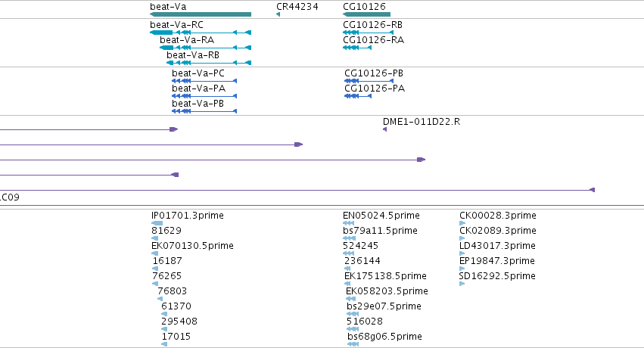Select the 76265 EST feature
The image size is (644, 348).
(x=155, y=284)
